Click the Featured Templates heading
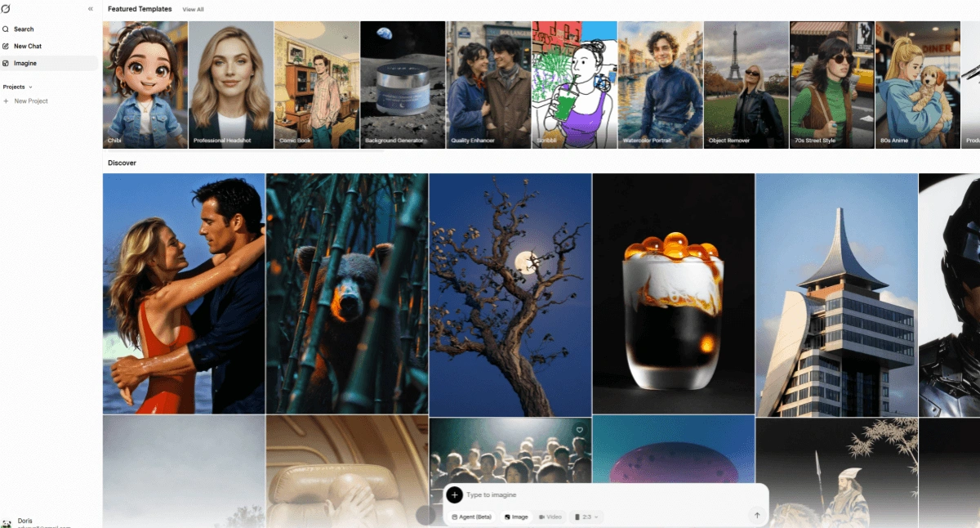This screenshot has height=528, width=980. coord(140,9)
